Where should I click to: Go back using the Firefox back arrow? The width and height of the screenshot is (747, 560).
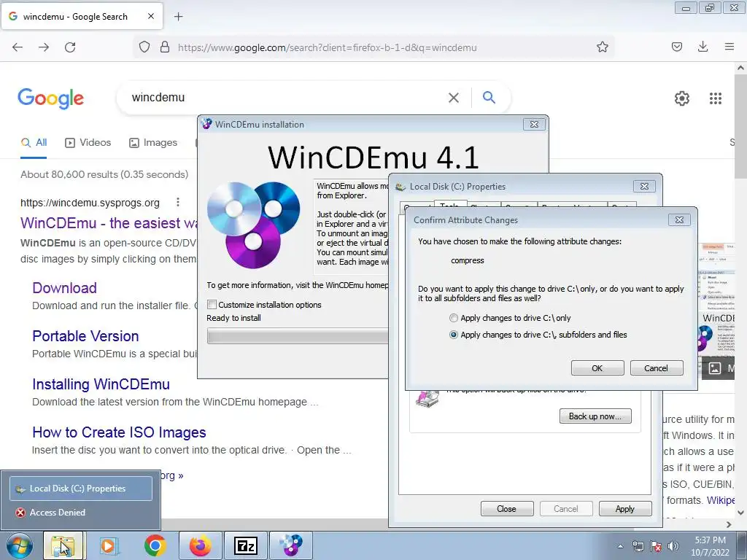[18, 47]
